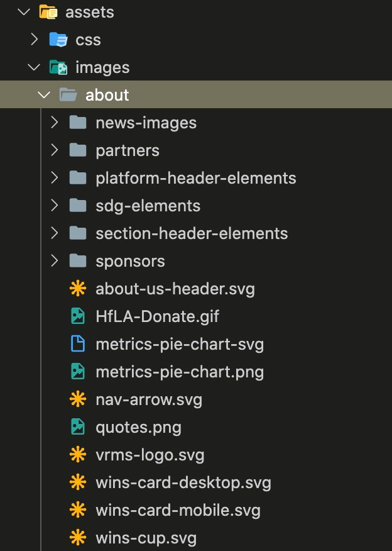This screenshot has height=551, width=392.
Task: Select wins-cup.svg in the file tree
Action: click(146, 538)
